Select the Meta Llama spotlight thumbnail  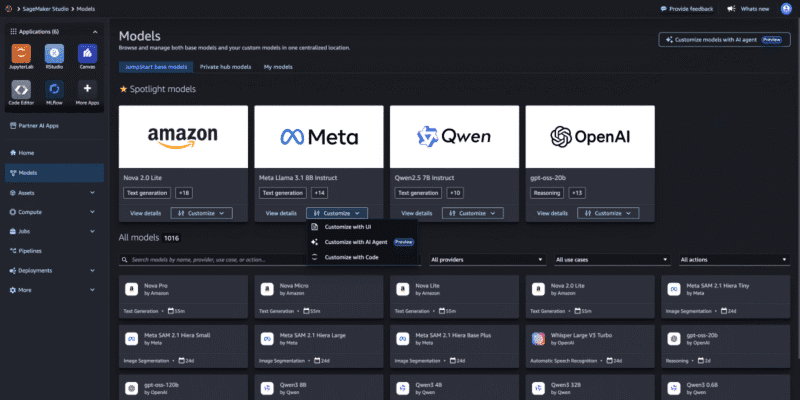click(319, 137)
